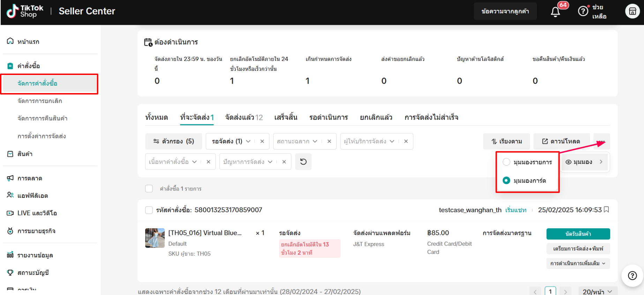Click the ดาวน์โหลด button

(x=561, y=141)
